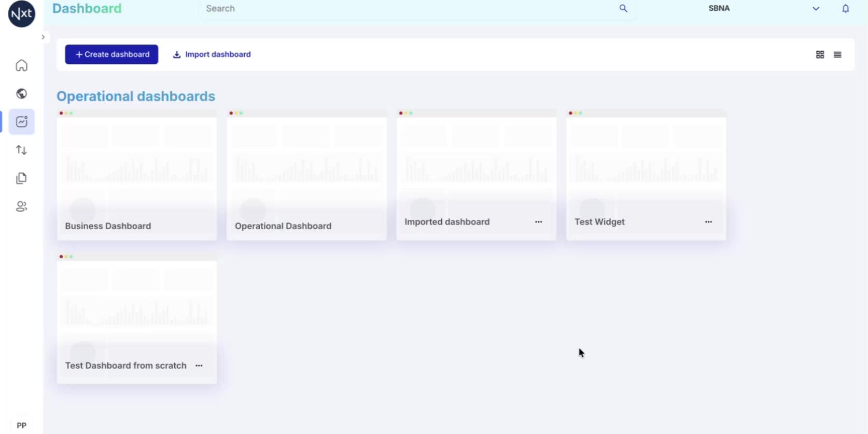Click the Create dashboard button
The image size is (868, 434).
[x=111, y=54]
